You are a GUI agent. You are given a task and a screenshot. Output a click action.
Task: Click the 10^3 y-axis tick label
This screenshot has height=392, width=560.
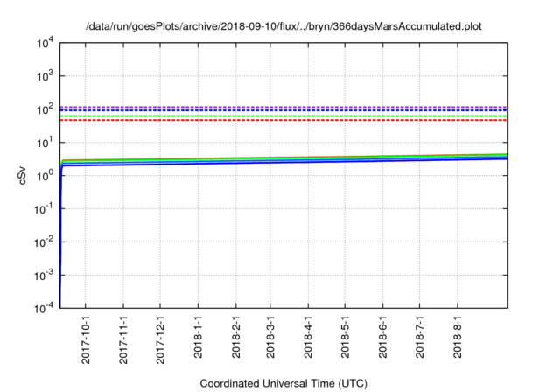click(45, 75)
